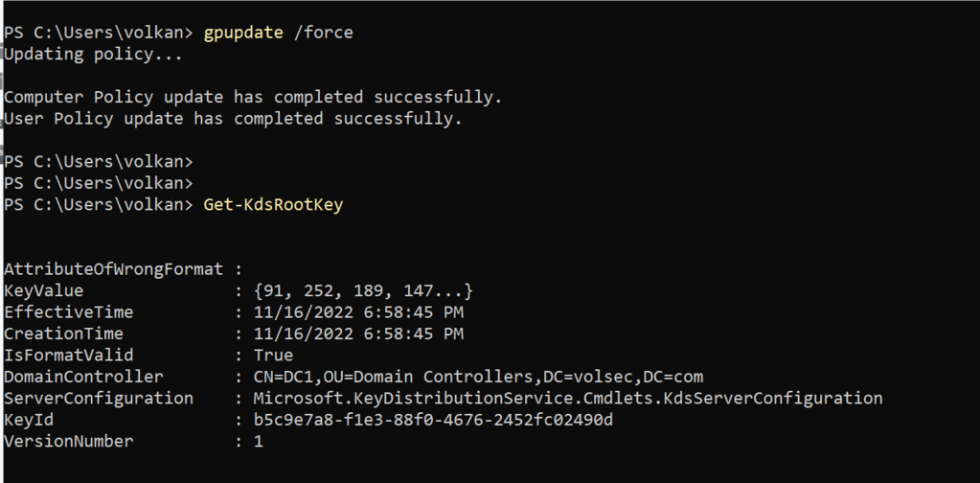Viewport: 980px width, 483px height.
Task: Select the "Updating policy..." output line
Action: pos(93,54)
